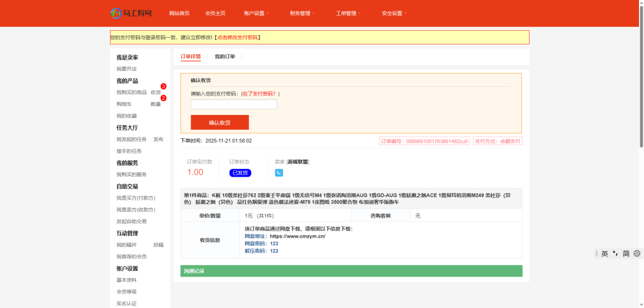Screen dimensions: 644x308
Task: Expand the 账户设置 dropdown in top navigation
Action: click(x=256, y=13)
